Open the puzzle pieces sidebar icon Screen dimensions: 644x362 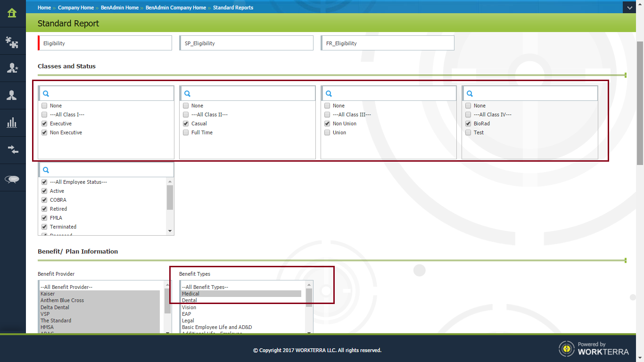coord(12,42)
